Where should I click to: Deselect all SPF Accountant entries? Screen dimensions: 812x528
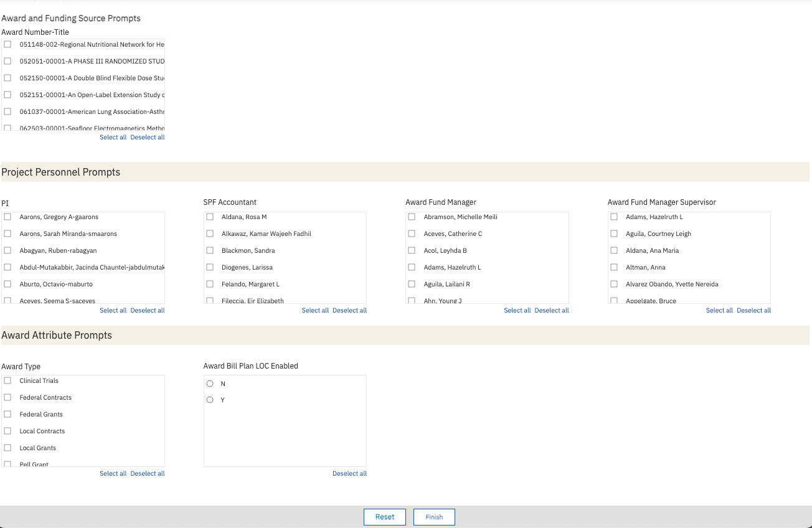pyautogui.click(x=349, y=310)
